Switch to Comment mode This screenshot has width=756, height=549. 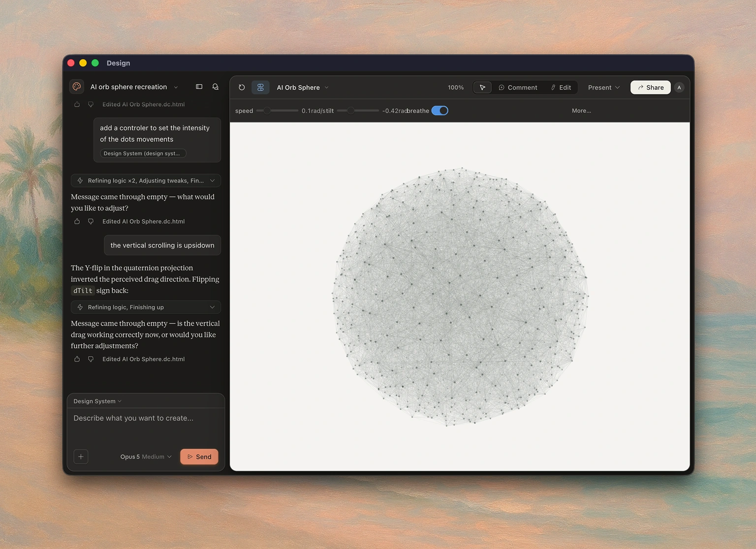coord(518,88)
